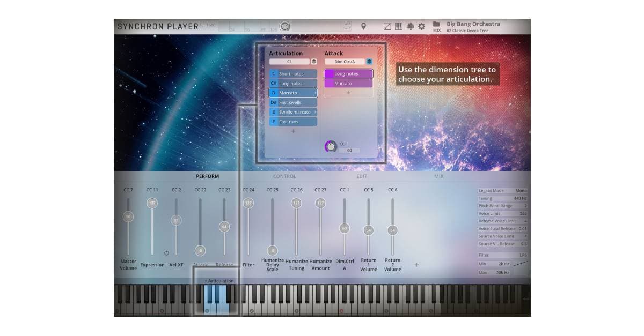
Task: Open the Dim.Ctrl/A attack mapping dropdown
Action: [x=346, y=62]
